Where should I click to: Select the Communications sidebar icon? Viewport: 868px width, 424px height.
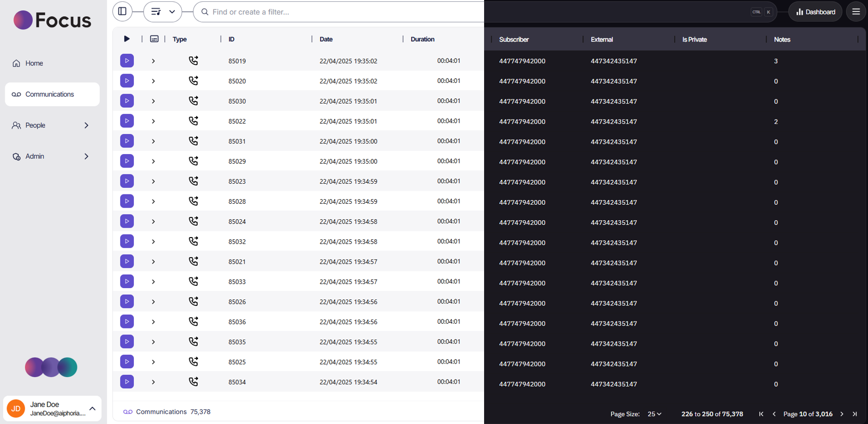[16, 94]
